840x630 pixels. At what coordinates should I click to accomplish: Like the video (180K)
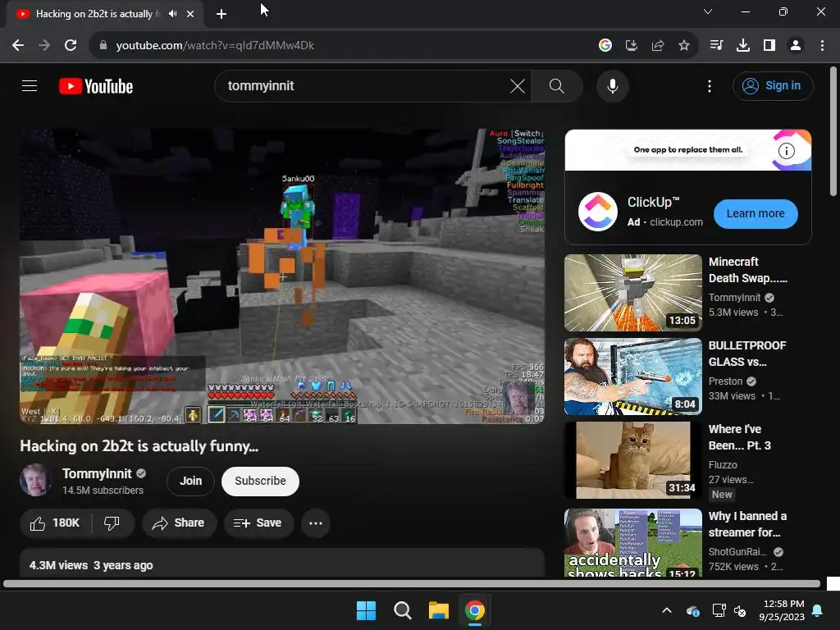coord(56,523)
